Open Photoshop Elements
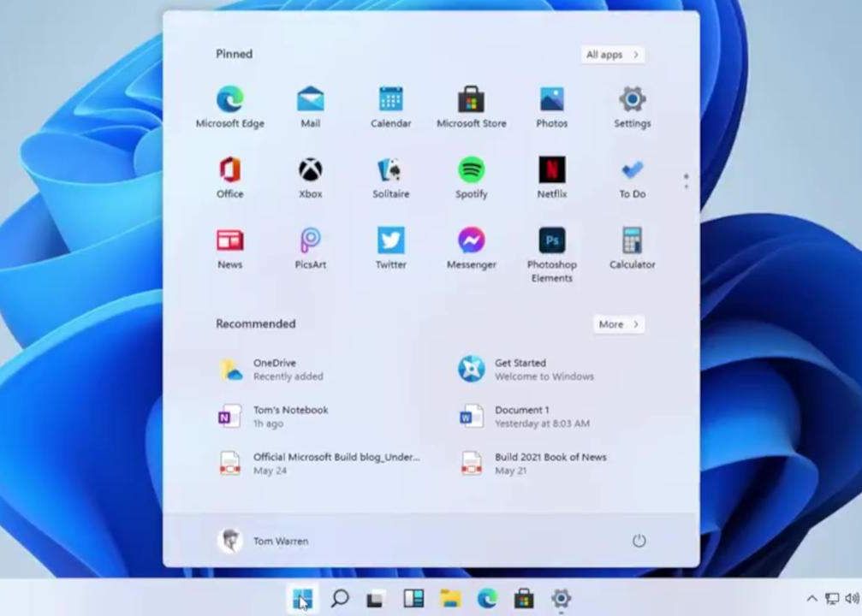Viewport: 862px width, 616px height. click(x=551, y=240)
